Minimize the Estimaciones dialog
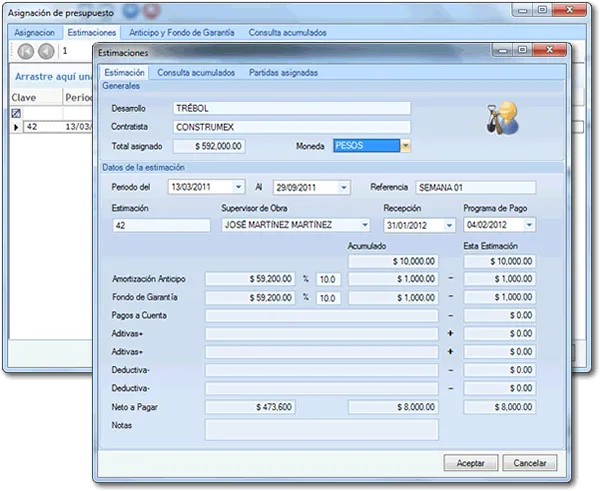This screenshot has height=491, width=600. pos(502,50)
